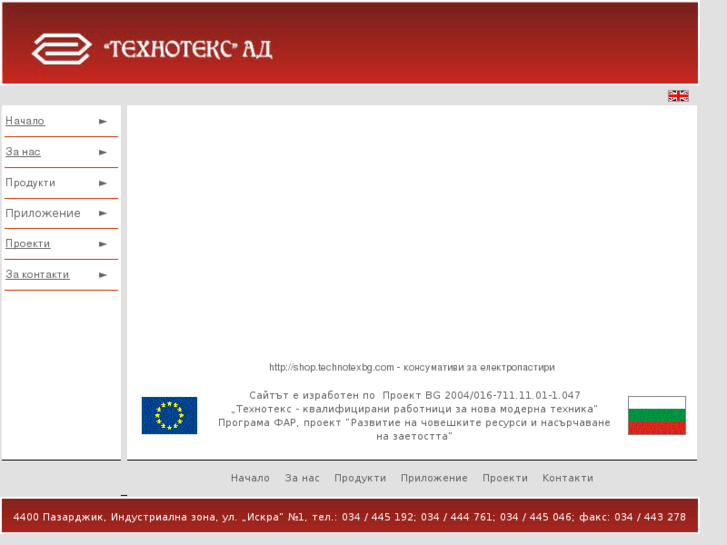Click footer link Начало

[250, 478]
